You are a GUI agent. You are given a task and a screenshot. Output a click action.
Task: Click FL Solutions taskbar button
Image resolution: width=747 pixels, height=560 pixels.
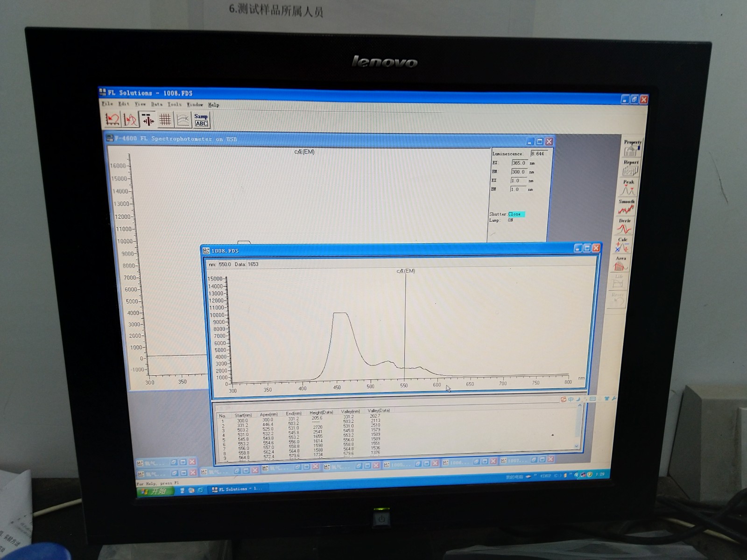point(238,489)
